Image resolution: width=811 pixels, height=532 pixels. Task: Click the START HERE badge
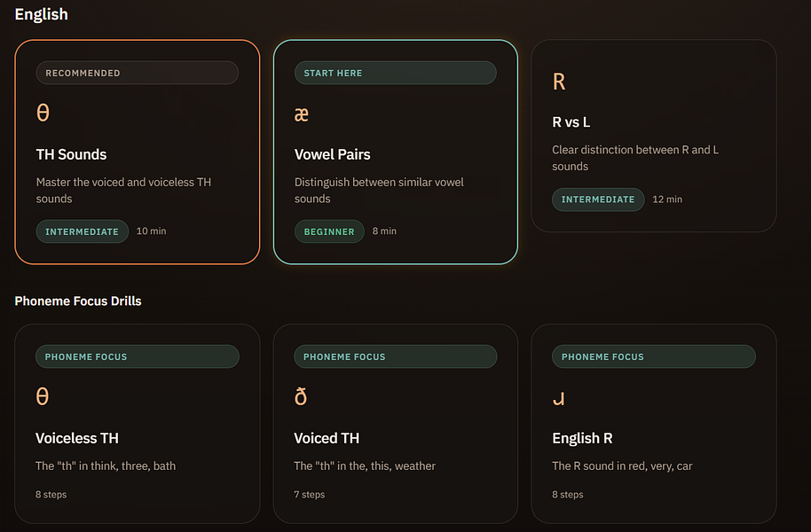coord(395,73)
